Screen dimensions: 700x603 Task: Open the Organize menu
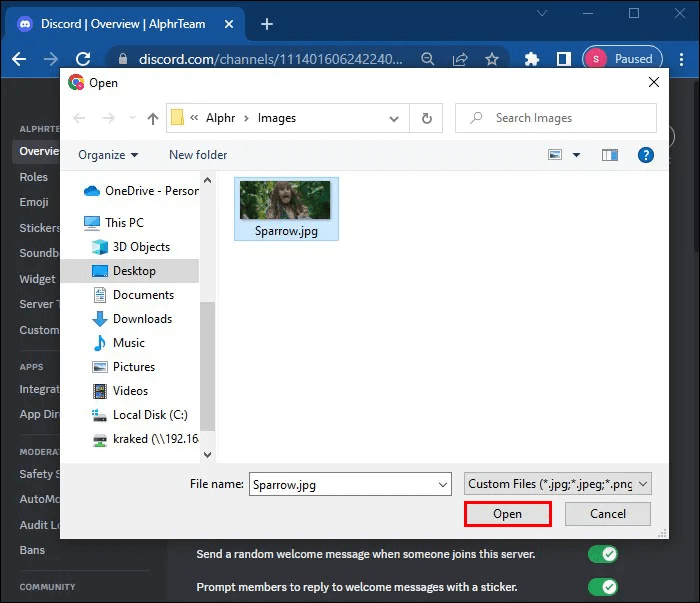click(x=108, y=155)
